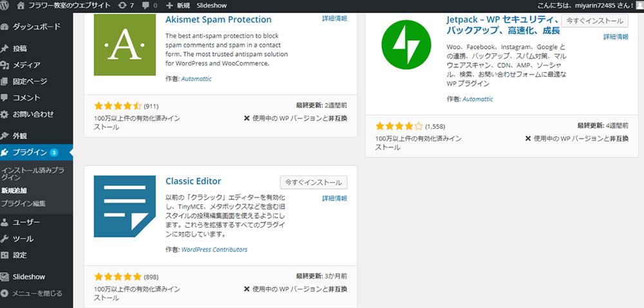Viewport: 644px width, 308px height.
Task: Click the home icon beside the site name
Action: point(21,6)
